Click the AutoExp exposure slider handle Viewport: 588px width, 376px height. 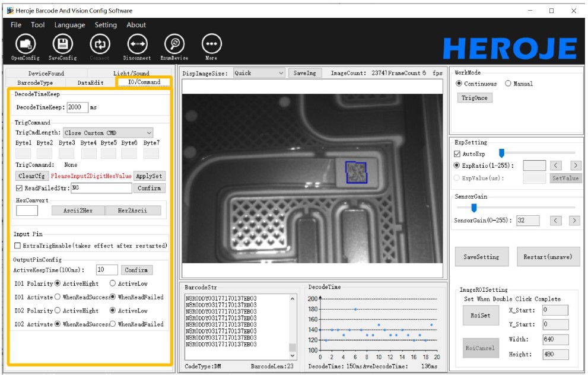(501, 153)
